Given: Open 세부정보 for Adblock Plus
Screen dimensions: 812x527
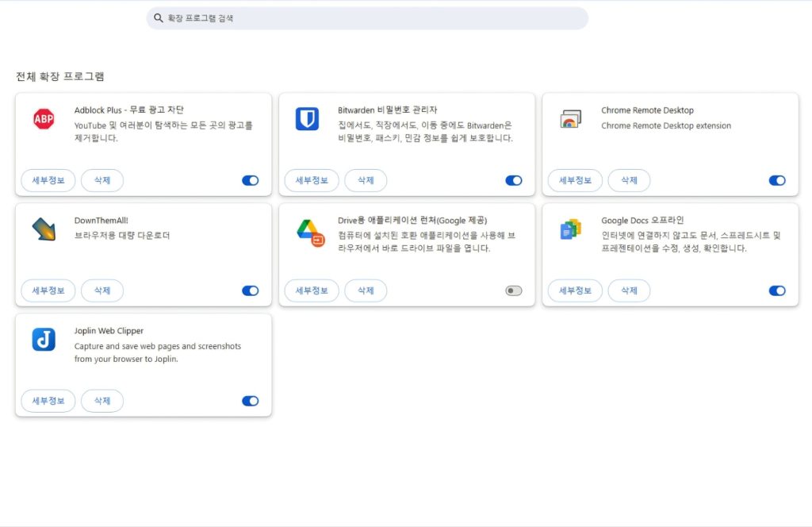Looking at the screenshot, I should [x=48, y=180].
